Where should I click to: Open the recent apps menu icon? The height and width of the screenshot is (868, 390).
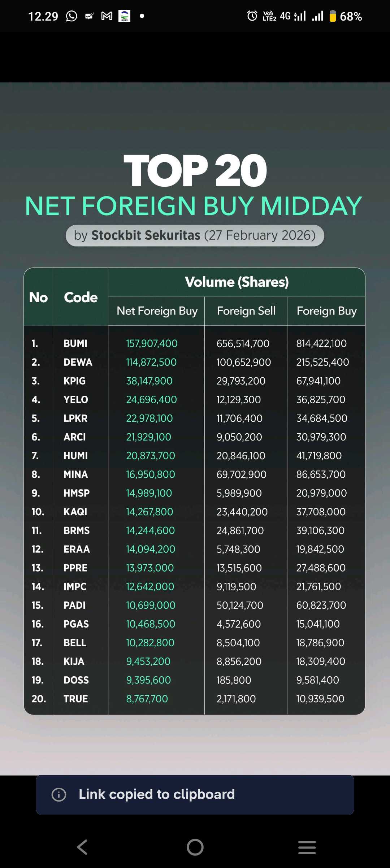coord(307,847)
